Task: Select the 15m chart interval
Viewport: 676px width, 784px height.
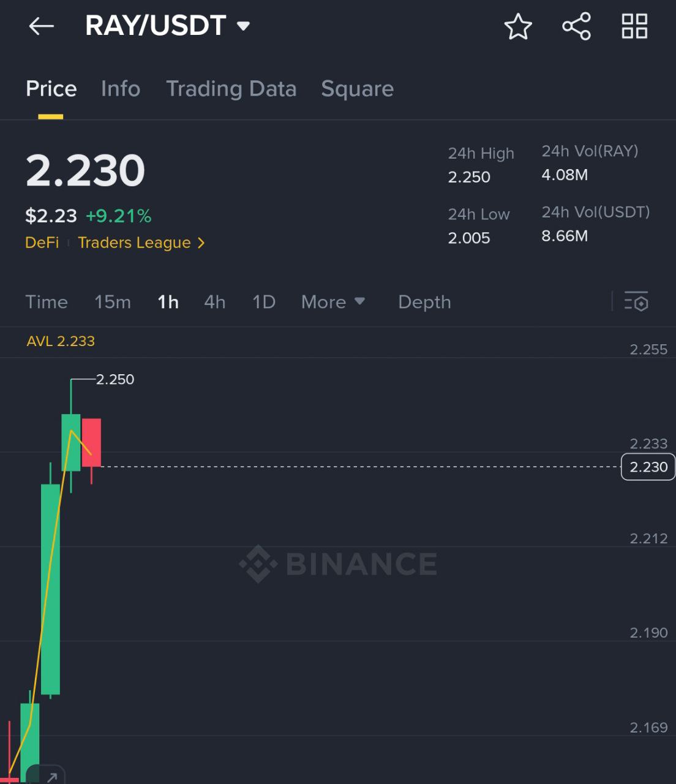Action: click(x=113, y=302)
